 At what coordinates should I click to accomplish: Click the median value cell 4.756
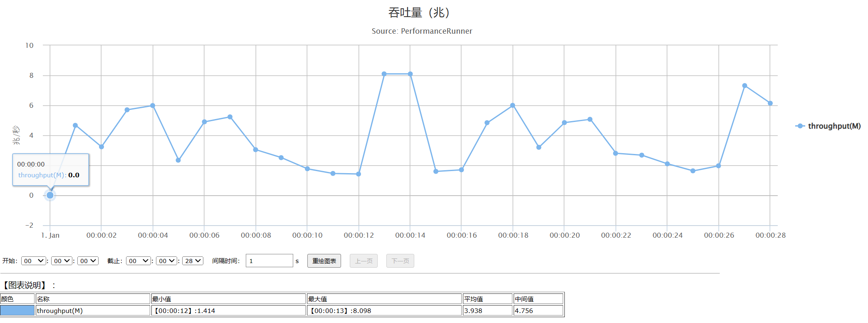click(x=538, y=311)
